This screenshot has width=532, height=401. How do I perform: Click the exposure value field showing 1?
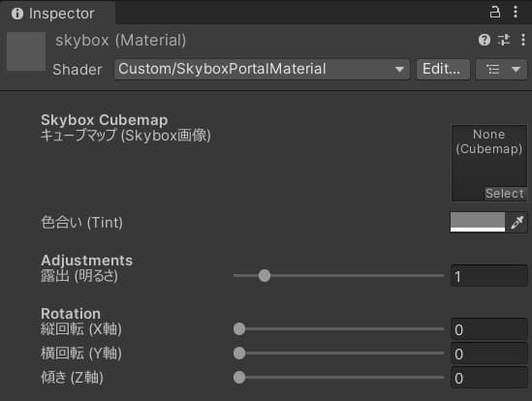(x=489, y=276)
